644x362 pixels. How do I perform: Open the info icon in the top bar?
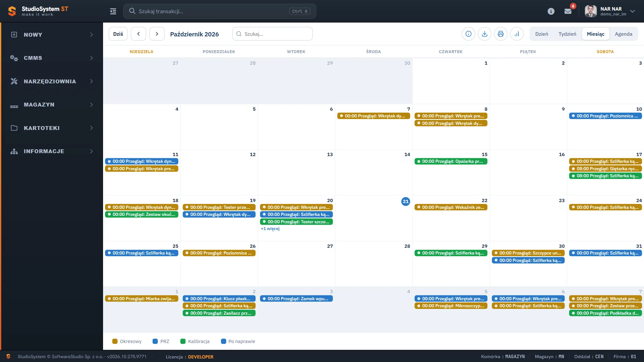coord(551,11)
